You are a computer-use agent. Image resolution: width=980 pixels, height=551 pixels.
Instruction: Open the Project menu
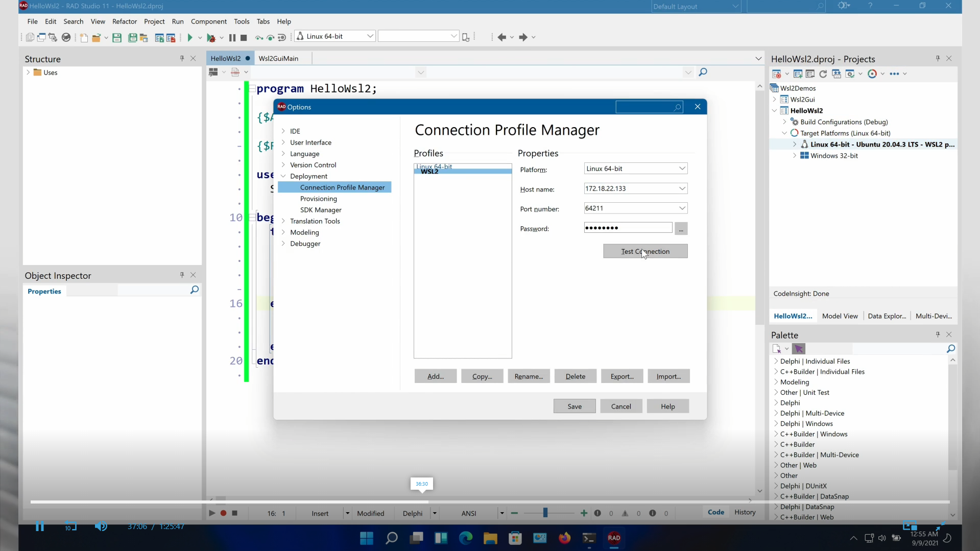click(x=154, y=21)
